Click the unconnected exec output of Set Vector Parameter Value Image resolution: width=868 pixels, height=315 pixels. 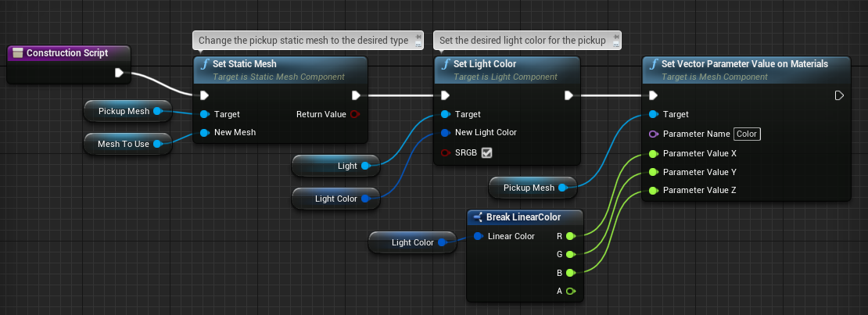[x=839, y=95]
